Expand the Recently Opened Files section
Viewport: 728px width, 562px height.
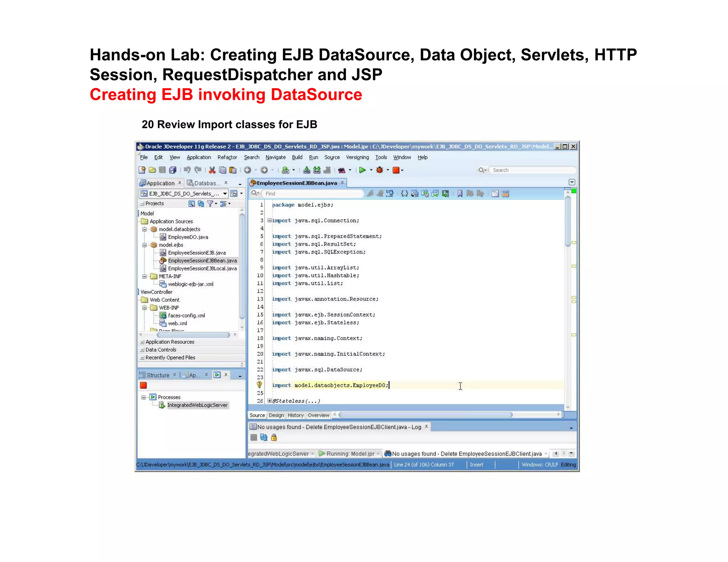click(x=142, y=358)
